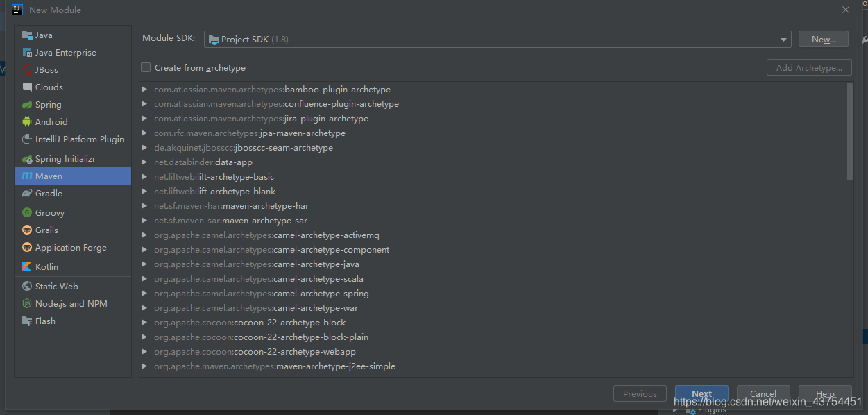This screenshot has height=415, width=868.
Task: Select the JBoss icon in sidebar
Action: [x=27, y=70]
